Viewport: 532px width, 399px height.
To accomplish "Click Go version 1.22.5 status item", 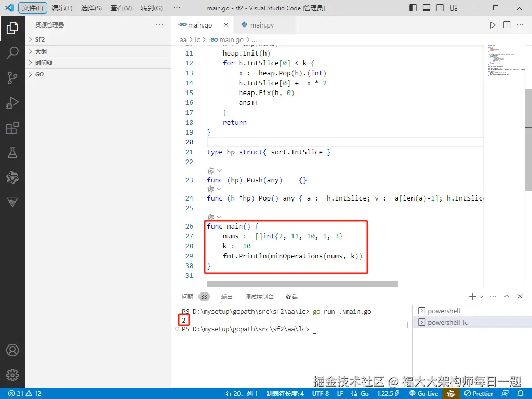I will point(388,394).
